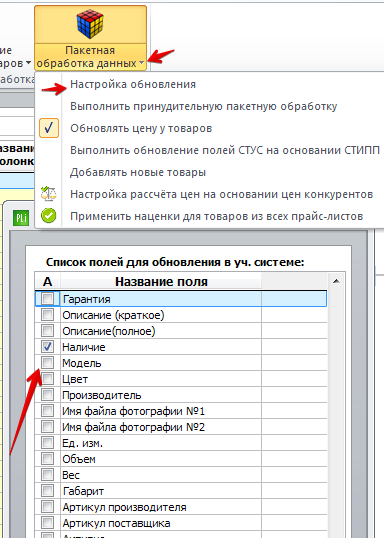
Task: Tick the Имя файла фотографии №2 checkbox
Action: 47,427
